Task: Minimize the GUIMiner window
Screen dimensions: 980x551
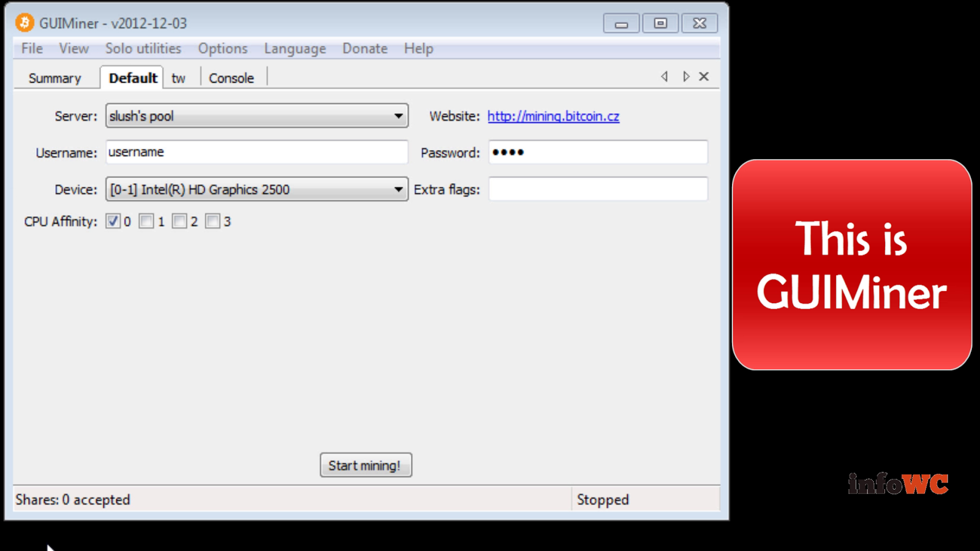Action: click(621, 23)
